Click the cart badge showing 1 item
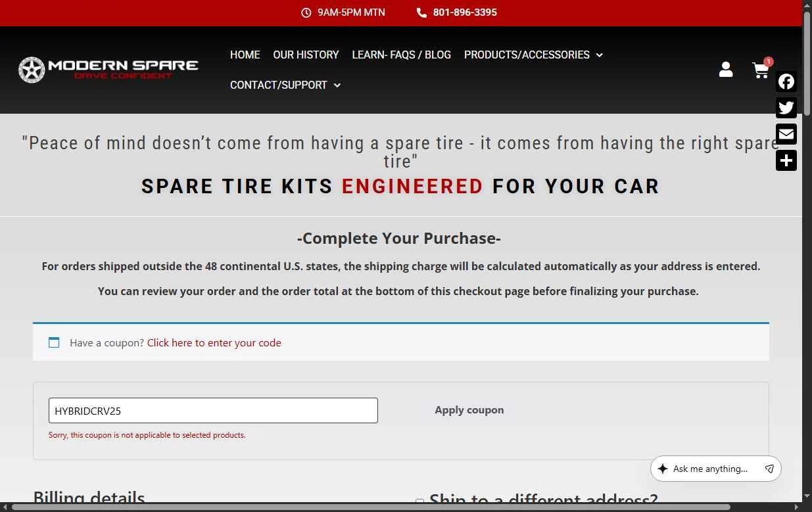812x512 pixels. coord(769,62)
